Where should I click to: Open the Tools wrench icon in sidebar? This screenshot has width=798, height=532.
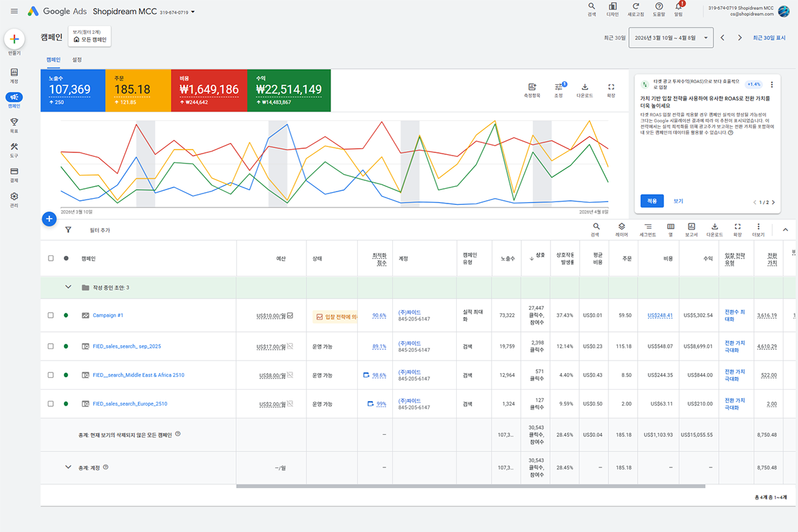pos(14,147)
